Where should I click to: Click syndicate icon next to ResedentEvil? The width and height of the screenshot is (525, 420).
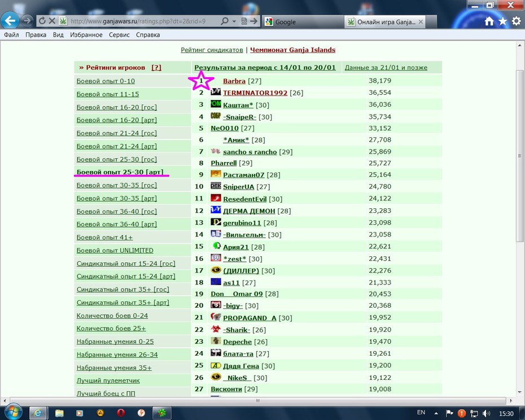[216, 198]
